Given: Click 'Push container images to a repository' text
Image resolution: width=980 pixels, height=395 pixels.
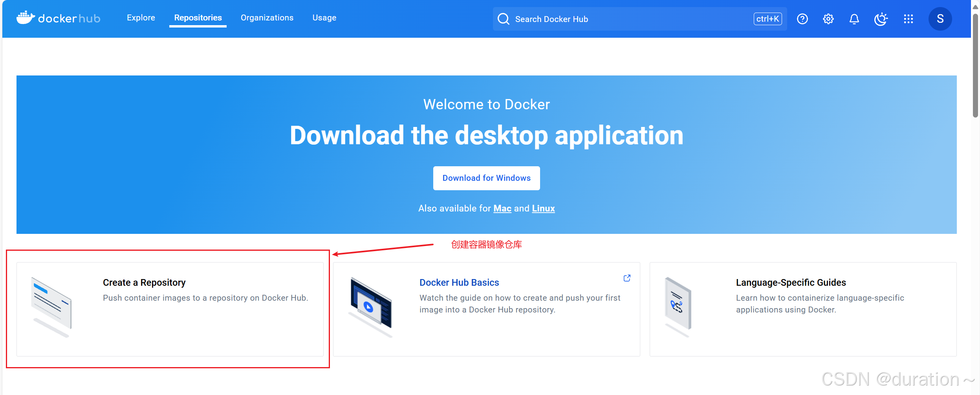Looking at the screenshot, I should 205,298.
